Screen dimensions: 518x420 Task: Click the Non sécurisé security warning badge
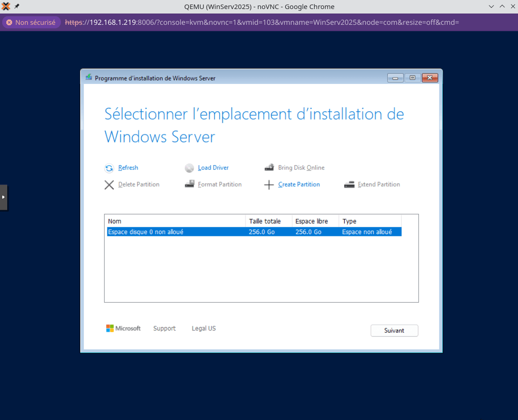point(32,23)
